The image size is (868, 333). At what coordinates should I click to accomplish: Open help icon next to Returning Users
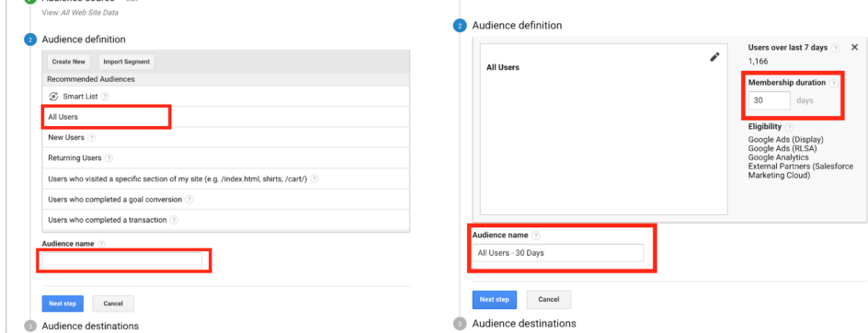coord(108,158)
